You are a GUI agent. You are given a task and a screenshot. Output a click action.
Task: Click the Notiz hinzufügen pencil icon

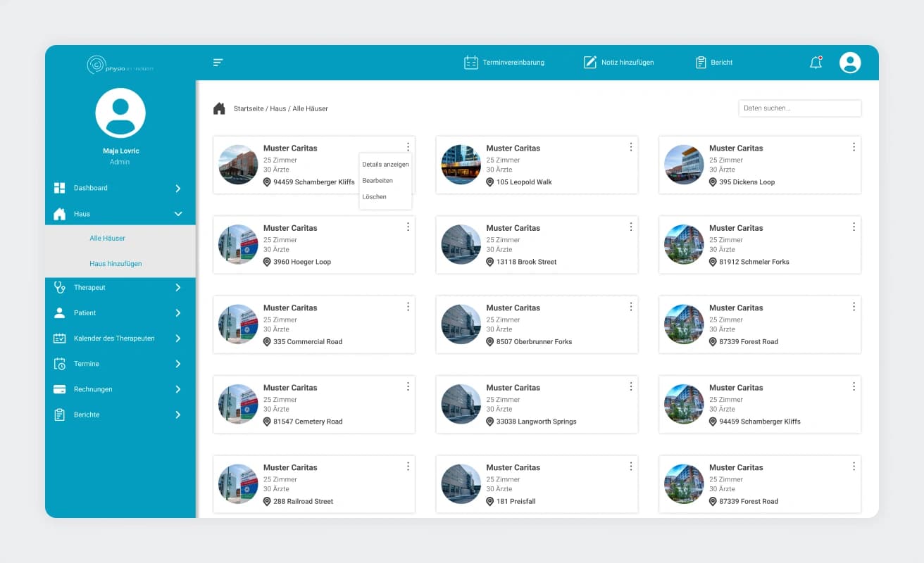[590, 63]
